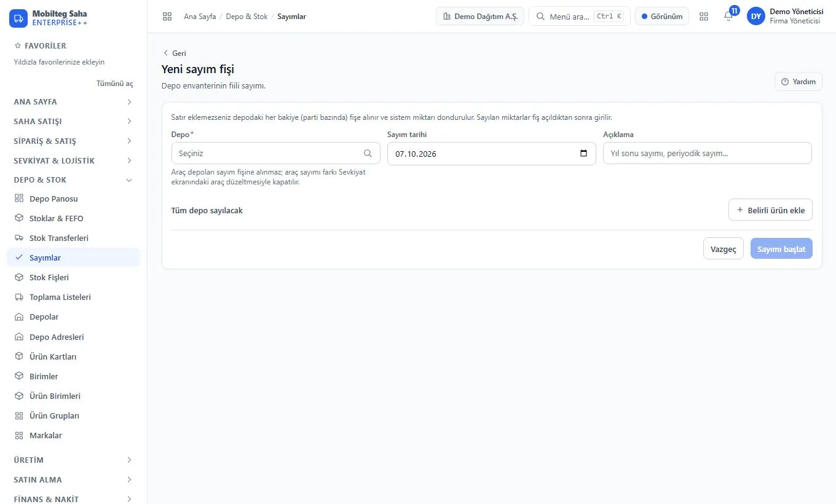Open the apps grid icon near Görünüm
Image resolution: width=836 pixels, height=504 pixels.
[704, 17]
